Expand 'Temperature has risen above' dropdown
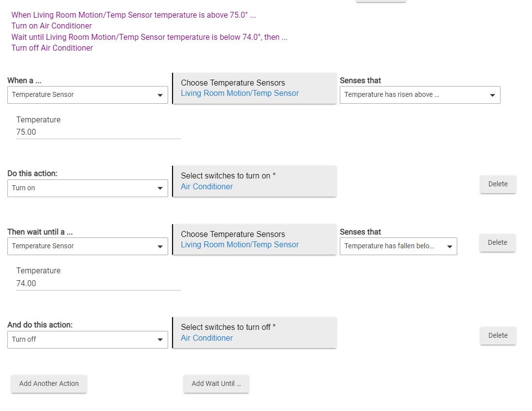The image size is (532, 411). click(x=419, y=95)
